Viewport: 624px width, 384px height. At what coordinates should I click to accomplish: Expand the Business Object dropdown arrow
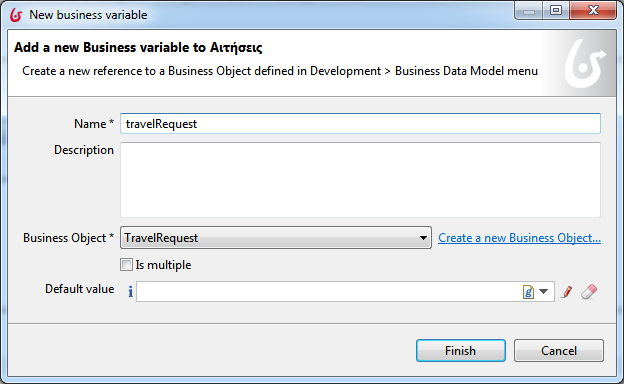(x=423, y=238)
